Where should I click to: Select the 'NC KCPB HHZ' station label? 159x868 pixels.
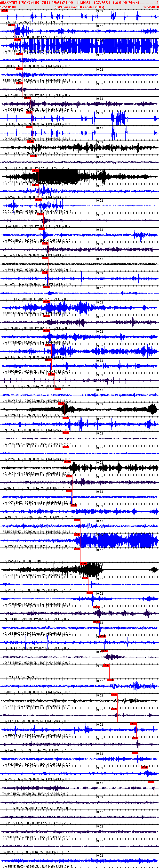(13, 182)
